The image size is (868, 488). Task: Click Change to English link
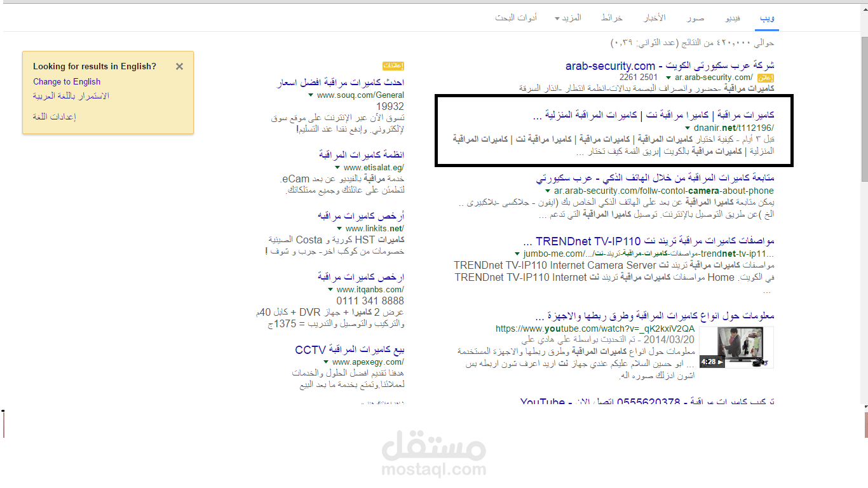tap(67, 81)
